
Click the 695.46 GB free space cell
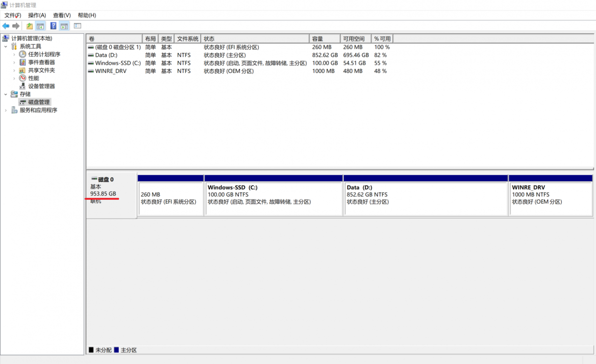pyautogui.click(x=356, y=55)
